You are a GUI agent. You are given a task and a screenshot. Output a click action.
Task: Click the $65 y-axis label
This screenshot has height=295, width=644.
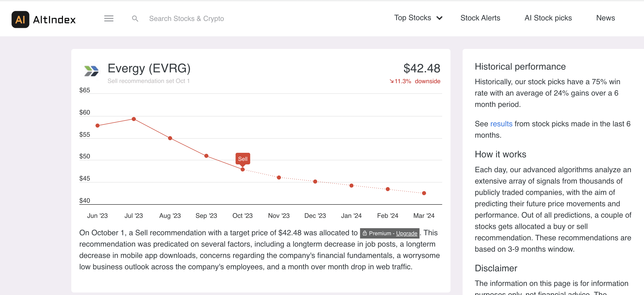tap(85, 90)
